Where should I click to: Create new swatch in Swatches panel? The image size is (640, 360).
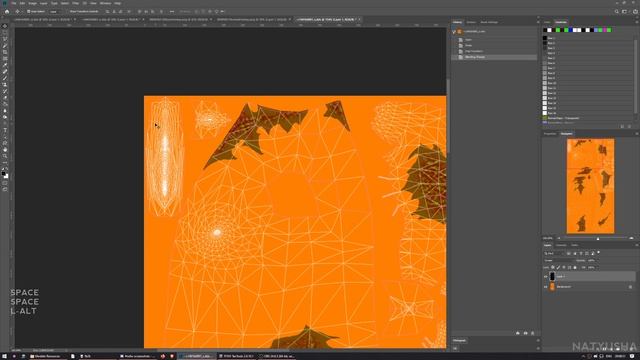(x=622, y=127)
